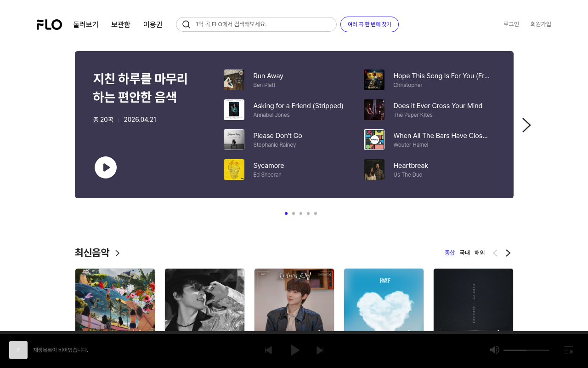Screen dimensions: 588x368
Task: Open Heartbreak album cover thumbnail
Action: [x=374, y=169]
